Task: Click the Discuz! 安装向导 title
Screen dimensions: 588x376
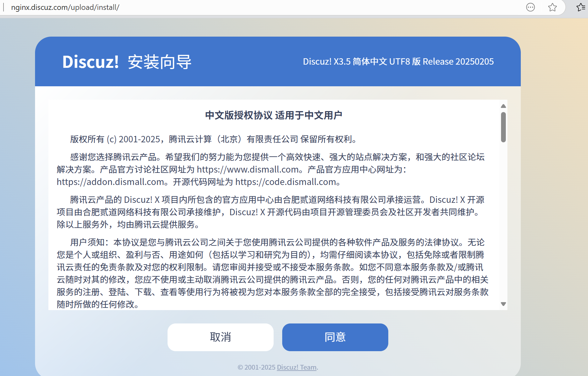Action: click(x=127, y=62)
